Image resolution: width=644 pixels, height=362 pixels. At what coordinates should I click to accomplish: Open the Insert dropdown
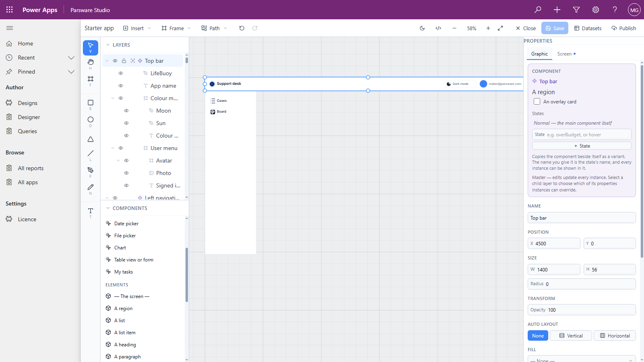click(137, 28)
